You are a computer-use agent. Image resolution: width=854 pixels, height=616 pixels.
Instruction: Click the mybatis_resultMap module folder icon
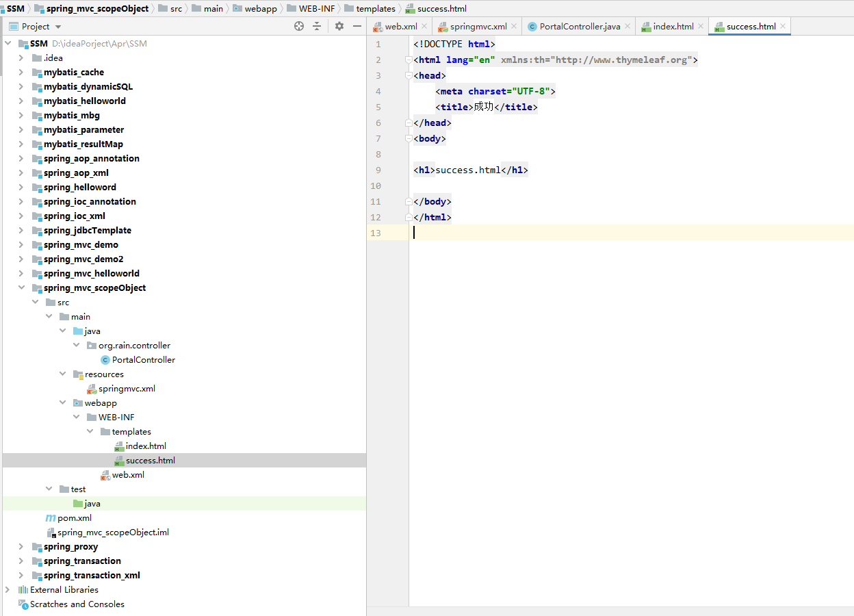tap(37, 144)
